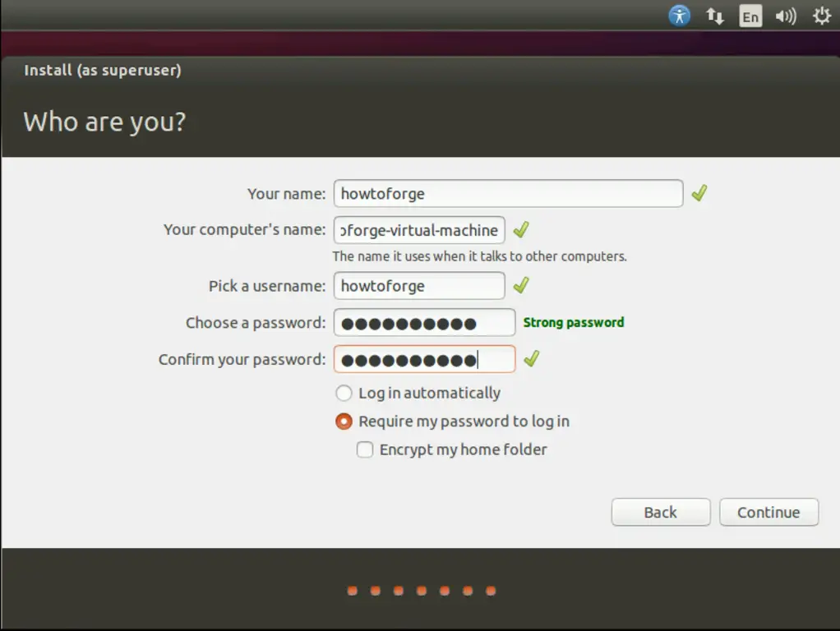Enable Encrypt my home folder checkbox
The width and height of the screenshot is (840, 631).
point(365,449)
